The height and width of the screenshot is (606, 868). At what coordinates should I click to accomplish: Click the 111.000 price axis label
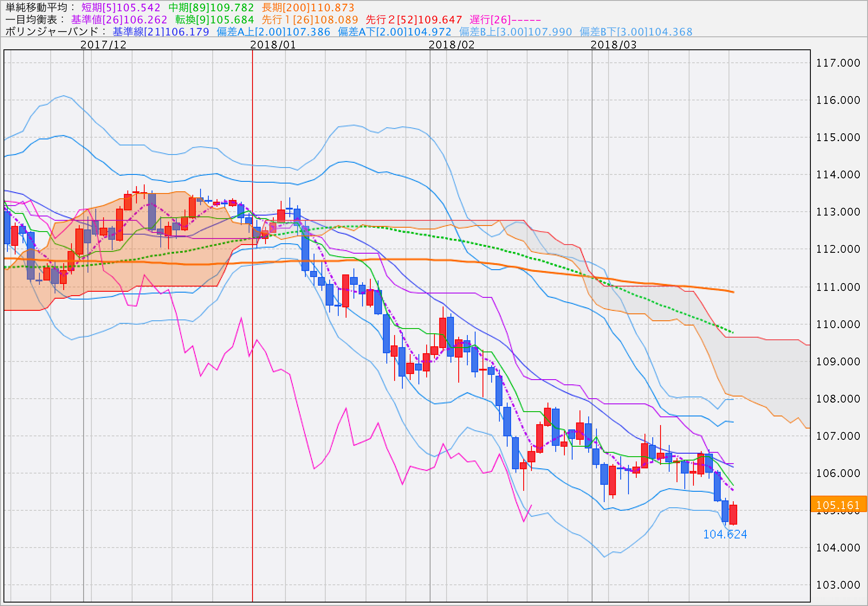click(838, 287)
